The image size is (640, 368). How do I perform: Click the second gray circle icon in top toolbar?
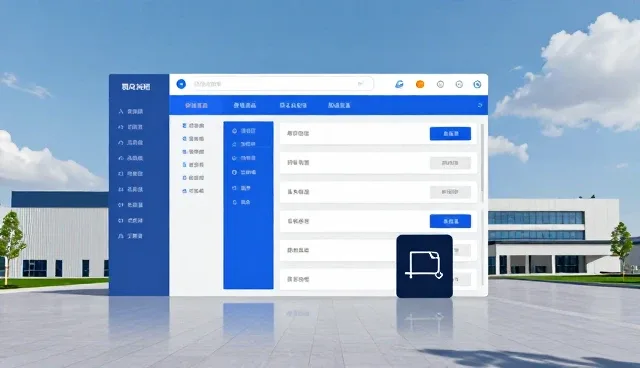click(459, 84)
